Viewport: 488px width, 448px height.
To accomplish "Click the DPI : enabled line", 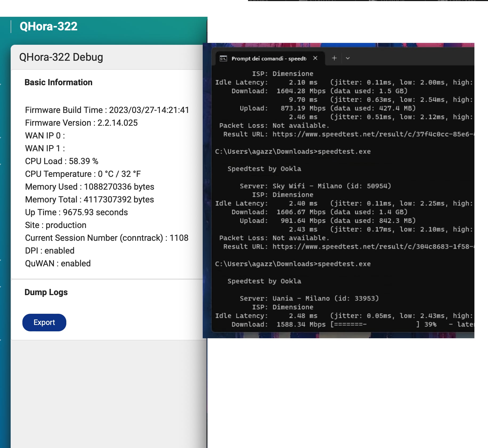I will coord(50,251).
